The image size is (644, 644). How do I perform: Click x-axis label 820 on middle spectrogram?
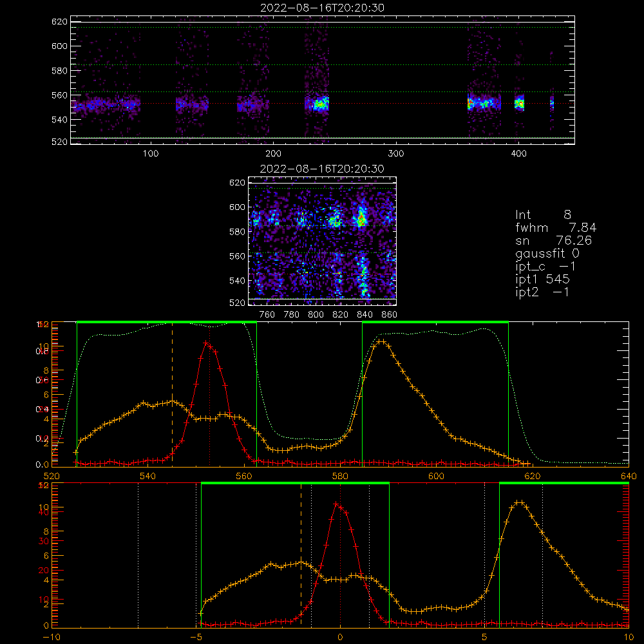341,315
